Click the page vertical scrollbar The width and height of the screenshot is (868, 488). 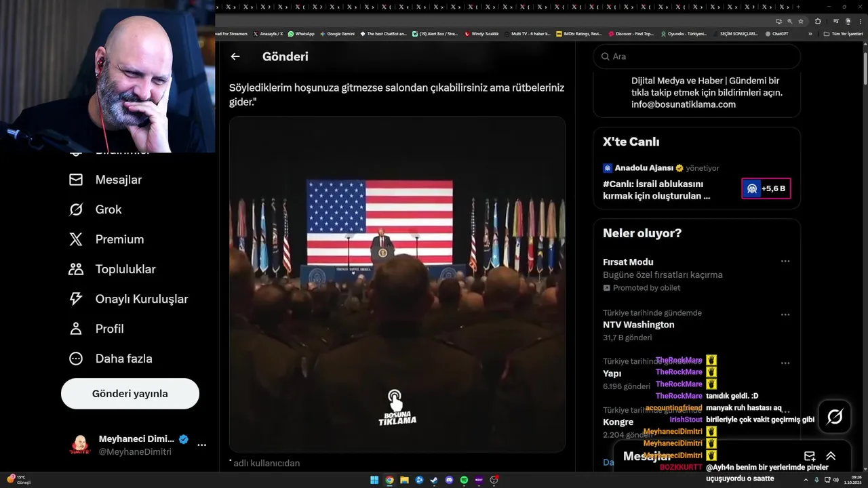pyautogui.click(x=865, y=68)
